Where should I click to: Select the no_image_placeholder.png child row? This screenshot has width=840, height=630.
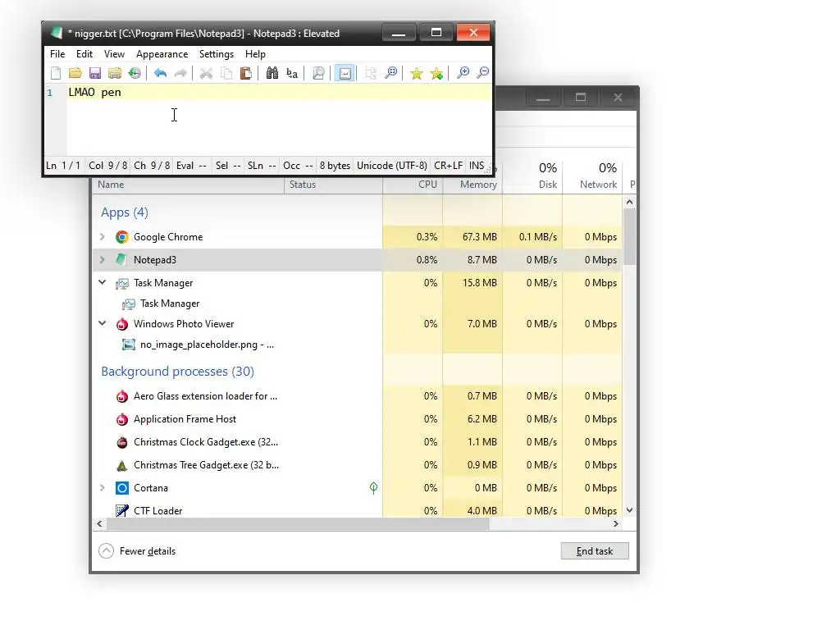[x=358, y=345]
